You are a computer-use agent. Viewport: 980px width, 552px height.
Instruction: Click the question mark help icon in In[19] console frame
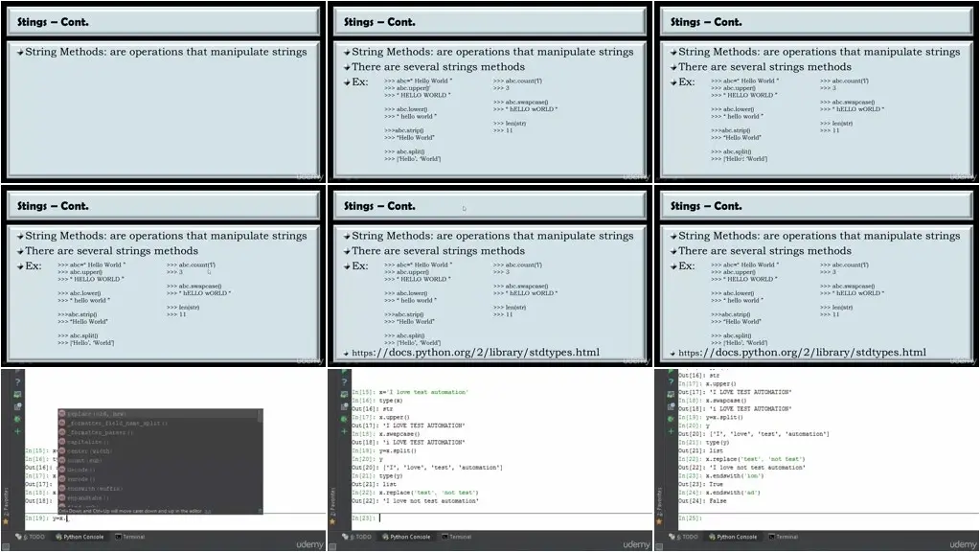coord(17,381)
